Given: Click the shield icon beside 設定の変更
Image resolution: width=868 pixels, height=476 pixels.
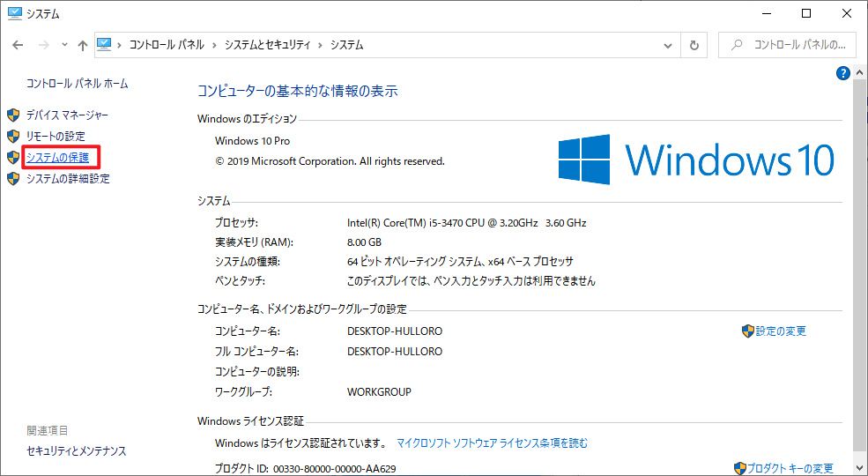Looking at the screenshot, I should click(748, 331).
